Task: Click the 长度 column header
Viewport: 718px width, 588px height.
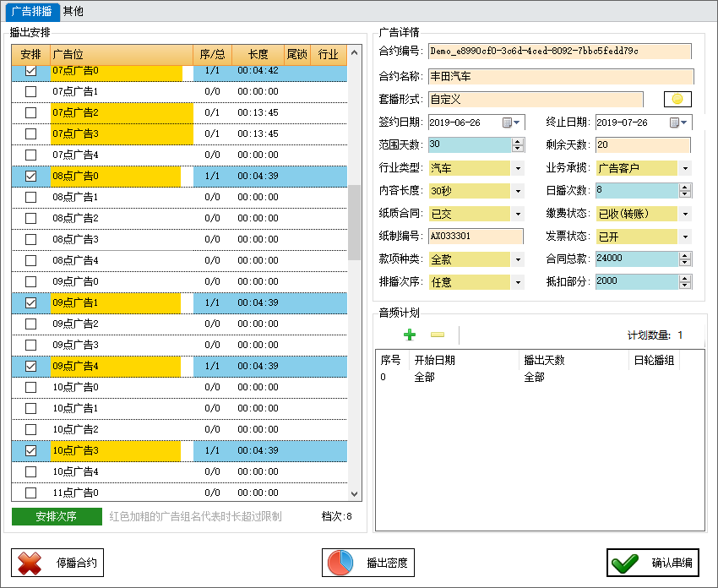Action: pyautogui.click(x=258, y=55)
